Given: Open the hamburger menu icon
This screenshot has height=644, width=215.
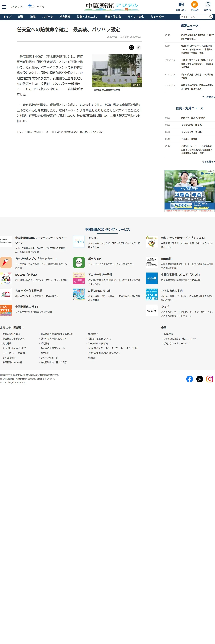Looking at the screenshot, I should coord(4,7).
